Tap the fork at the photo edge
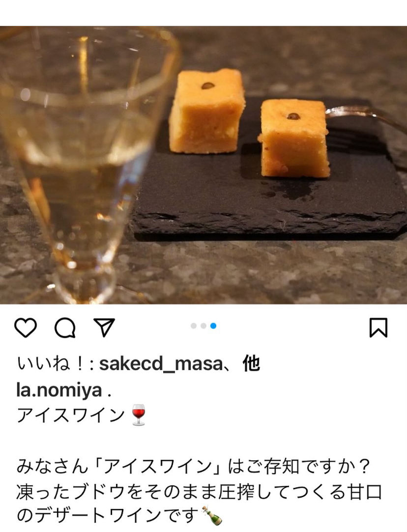 click(x=366, y=118)
